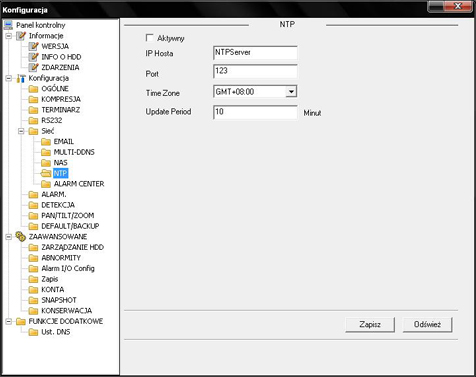Viewport: 476px width, 377px height.
Task: Save settings with Zapisz button
Action: point(370,324)
